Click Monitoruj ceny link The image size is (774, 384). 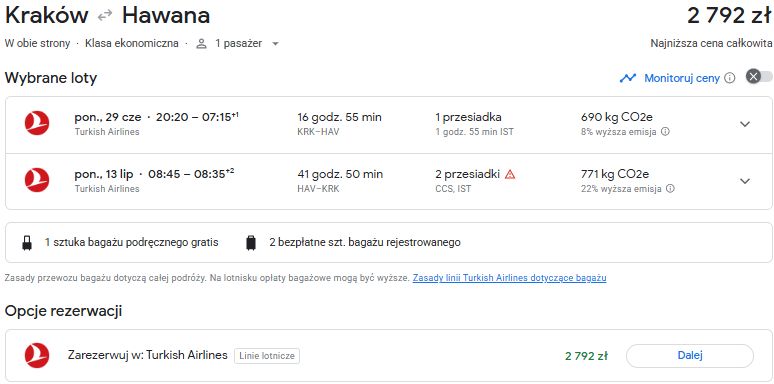pyautogui.click(x=682, y=78)
